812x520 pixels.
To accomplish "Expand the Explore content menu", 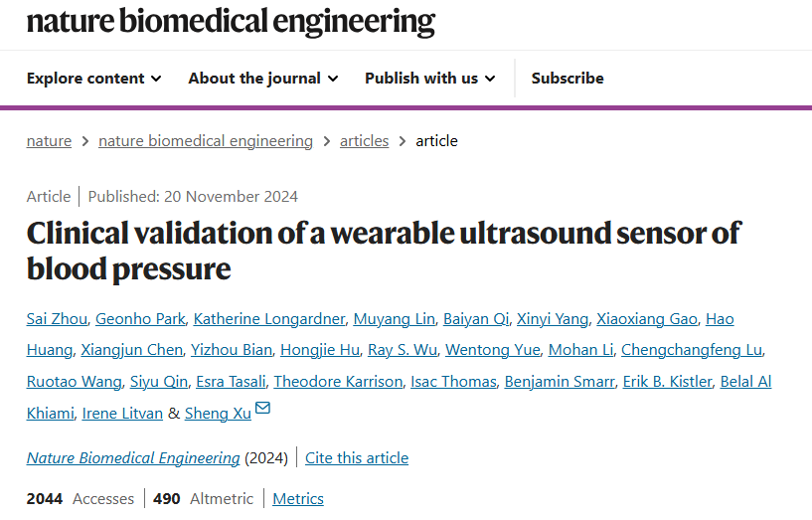I will 93,79.
